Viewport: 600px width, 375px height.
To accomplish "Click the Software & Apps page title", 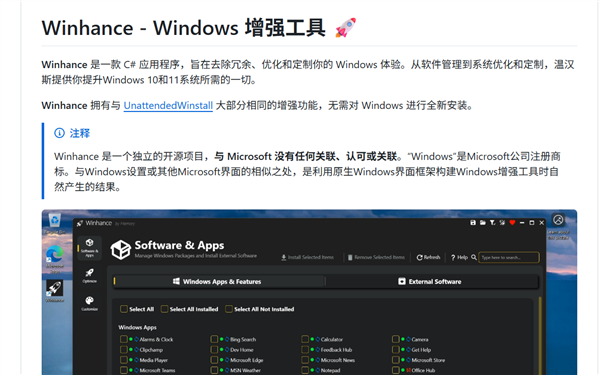I will (x=179, y=245).
